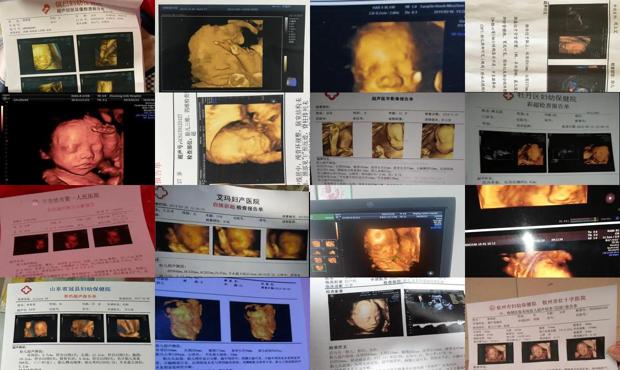Open the main 3D image on the ultrasound monitor photo
The height and width of the screenshot is (370, 620).
(x=392, y=249)
